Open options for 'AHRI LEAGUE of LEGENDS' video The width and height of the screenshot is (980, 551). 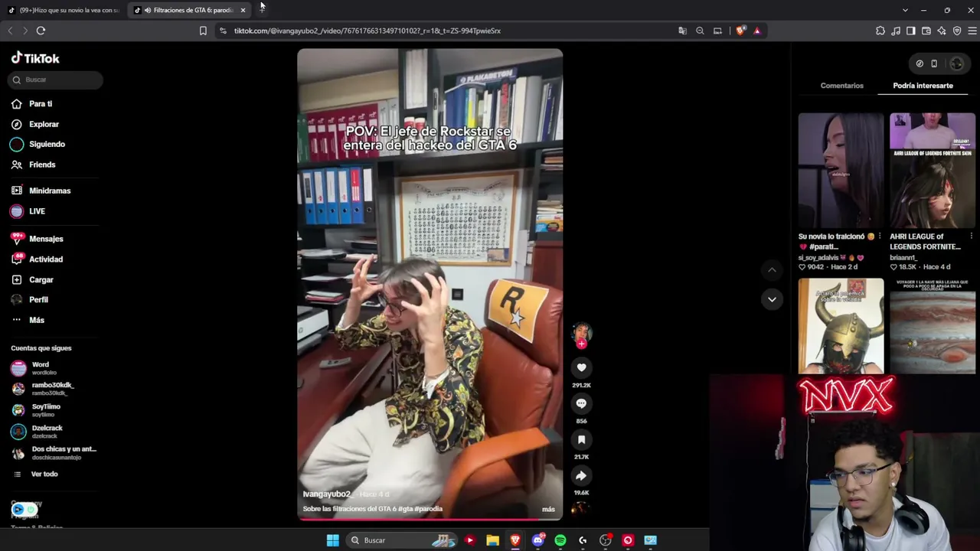click(971, 236)
